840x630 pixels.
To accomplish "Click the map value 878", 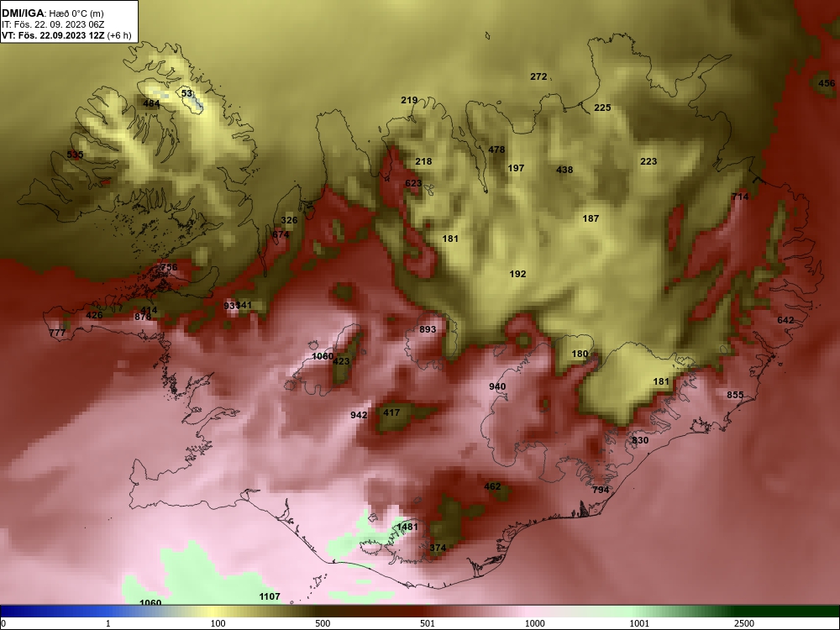I will (x=143, y=317).
